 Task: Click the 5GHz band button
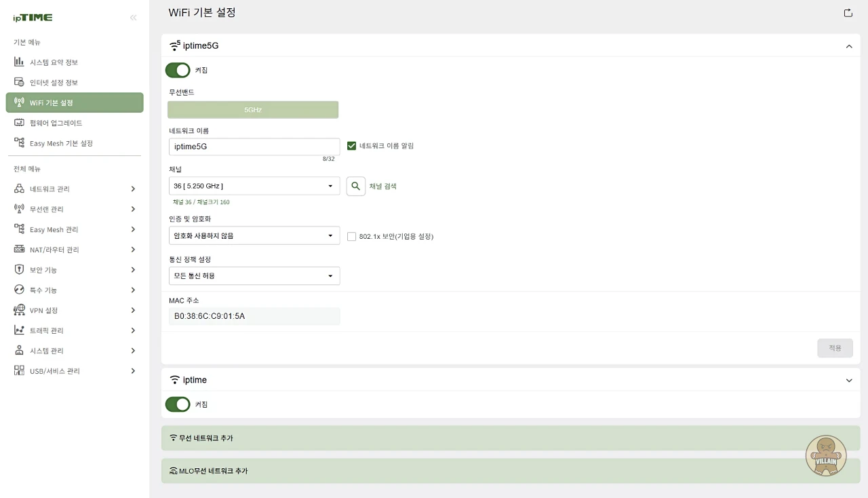point(253,109)
